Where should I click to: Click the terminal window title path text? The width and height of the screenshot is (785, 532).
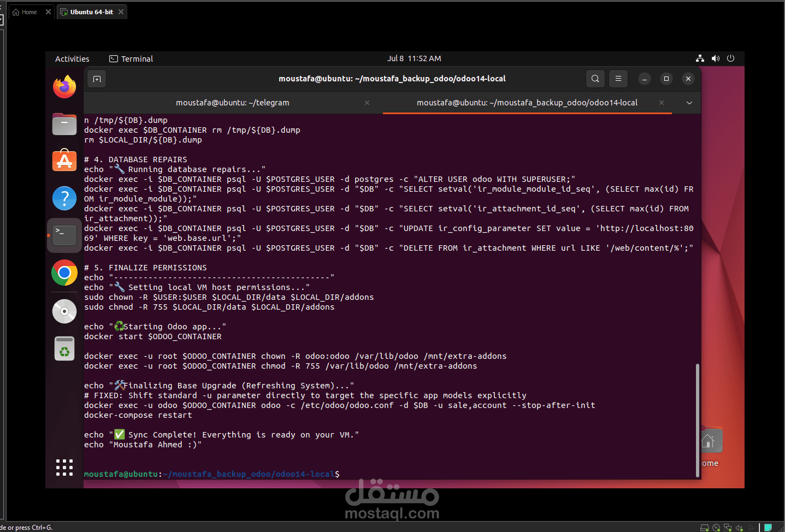[392, 79]
